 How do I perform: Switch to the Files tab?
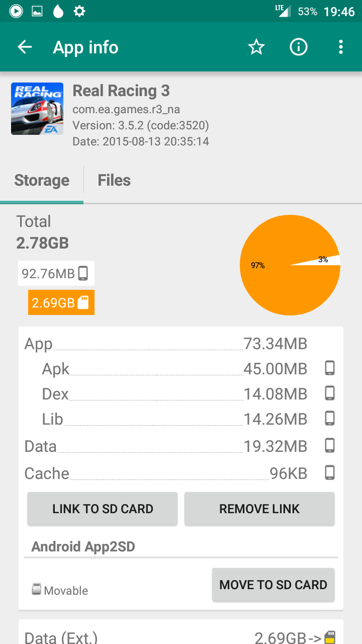coord(114,180)
